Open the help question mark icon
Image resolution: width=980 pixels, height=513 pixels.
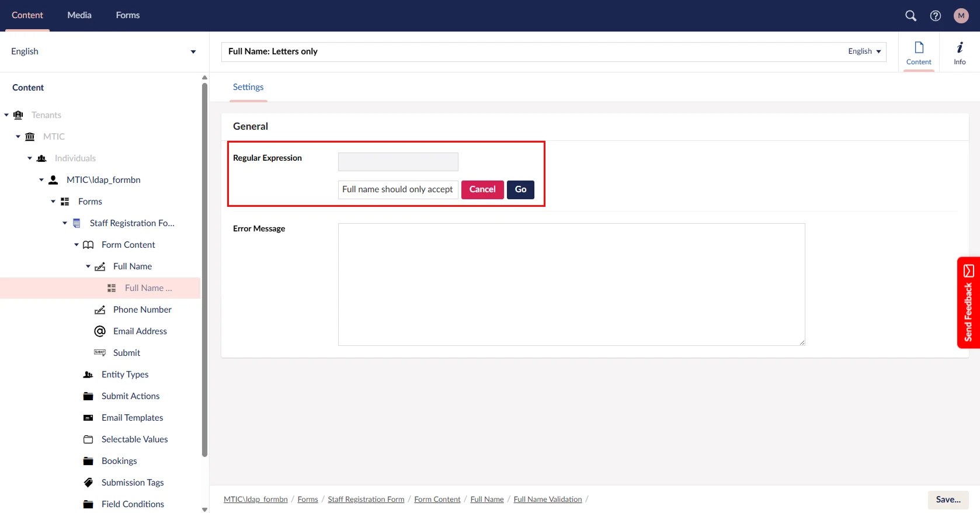[x=936, y=16]
